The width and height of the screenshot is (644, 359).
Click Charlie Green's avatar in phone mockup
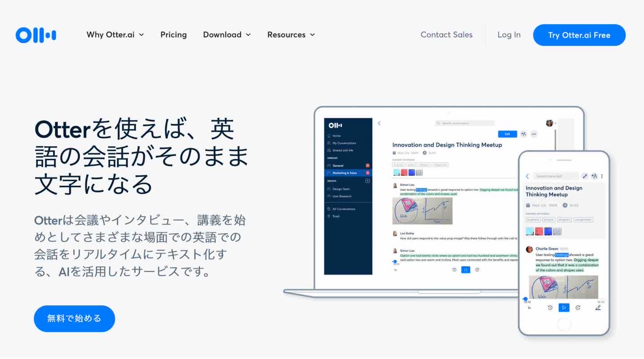(529, 249)
